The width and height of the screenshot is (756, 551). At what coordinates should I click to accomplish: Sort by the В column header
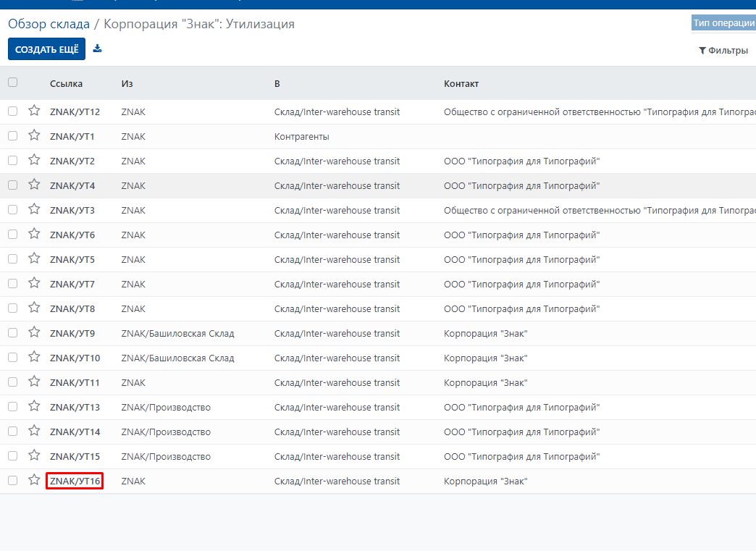pos(277,84)
